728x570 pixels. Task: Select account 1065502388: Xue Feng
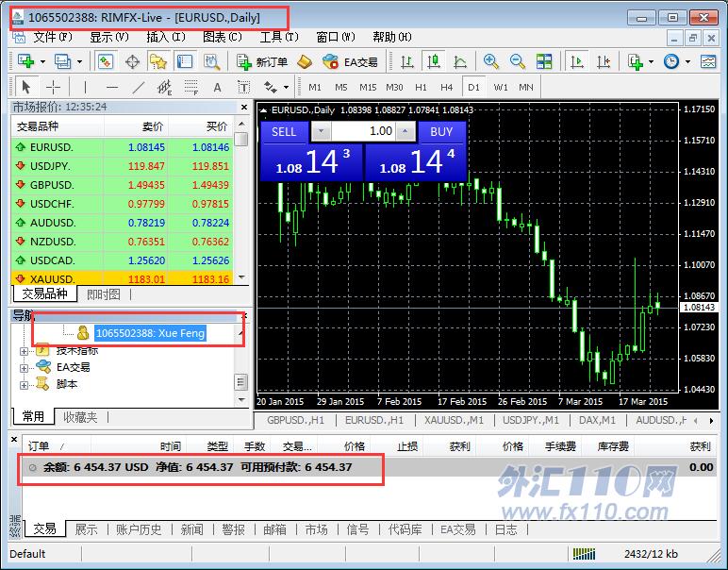tap(151, 333)
